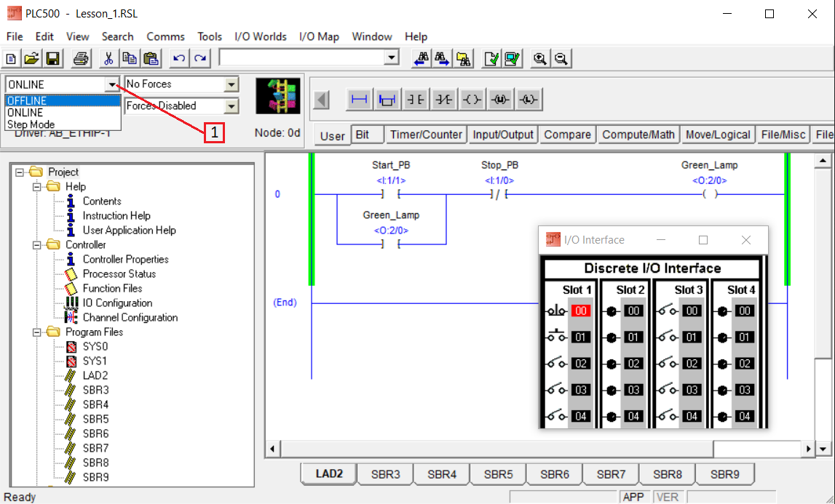The width and height of the screenshot is (835, 504).
Task: Open Channel Configuration in the tree
Action: pyautogui.click(x=130, y=318)
